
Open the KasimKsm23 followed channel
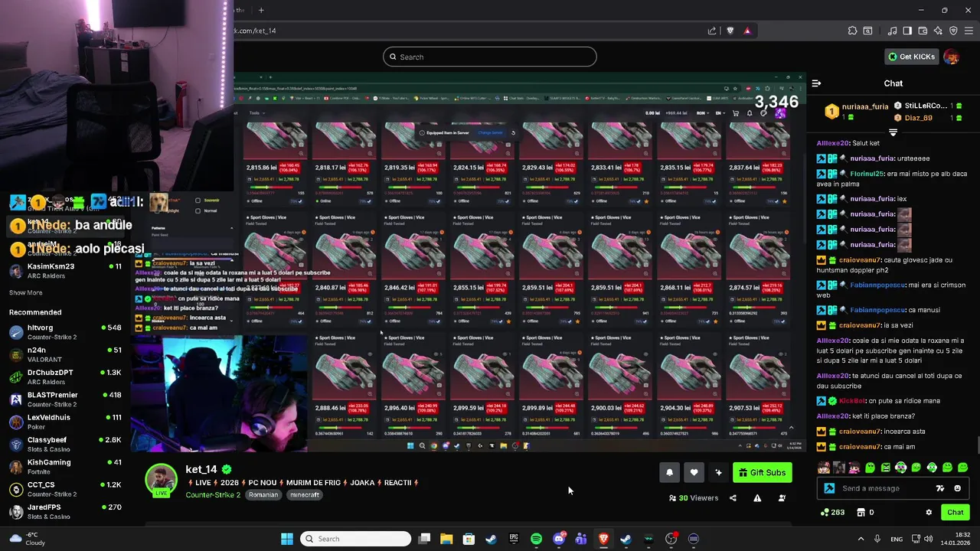click(x=65, y=271)
